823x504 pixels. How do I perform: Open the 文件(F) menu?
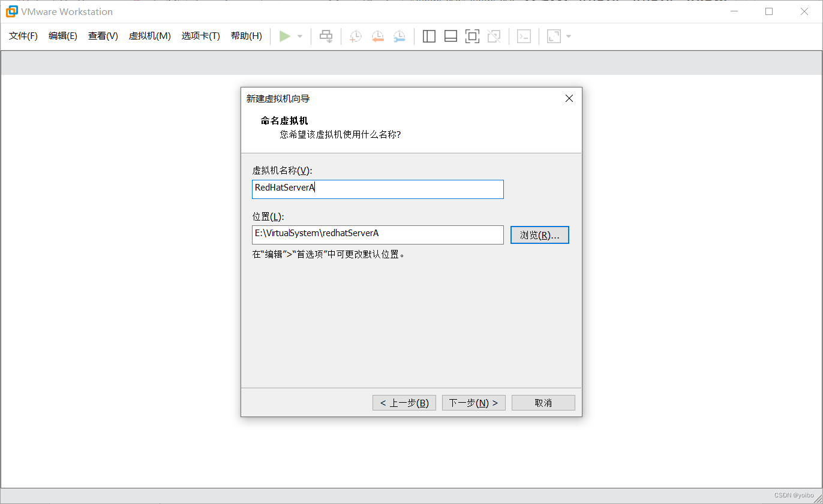point(23,36)
